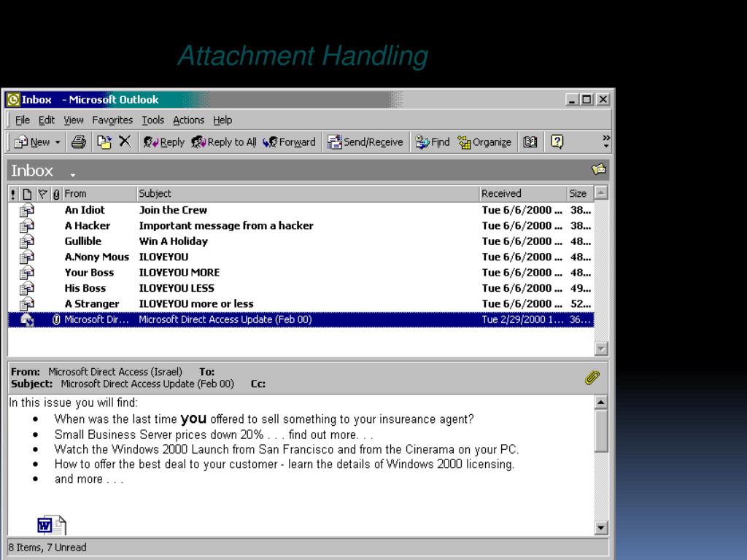The image size is (747, 560).
Task: Click the Help question mark icon
Action: (x=557, y=141)
